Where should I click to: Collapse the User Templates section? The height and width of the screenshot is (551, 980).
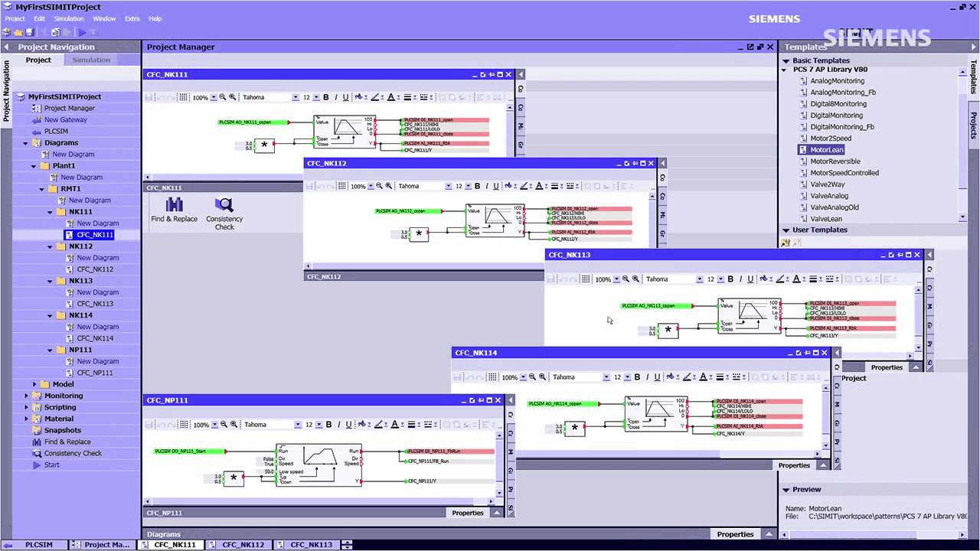[786, 230]
